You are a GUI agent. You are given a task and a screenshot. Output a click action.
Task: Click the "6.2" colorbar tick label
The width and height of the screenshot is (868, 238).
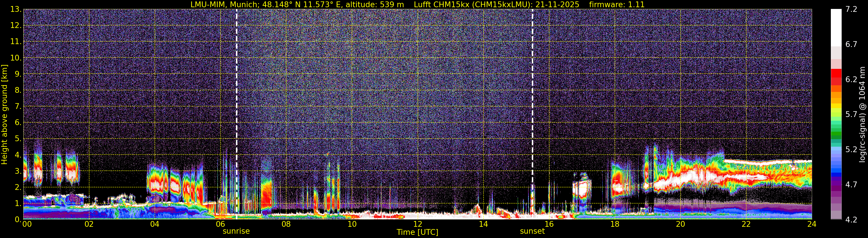(x=851, y=80)
